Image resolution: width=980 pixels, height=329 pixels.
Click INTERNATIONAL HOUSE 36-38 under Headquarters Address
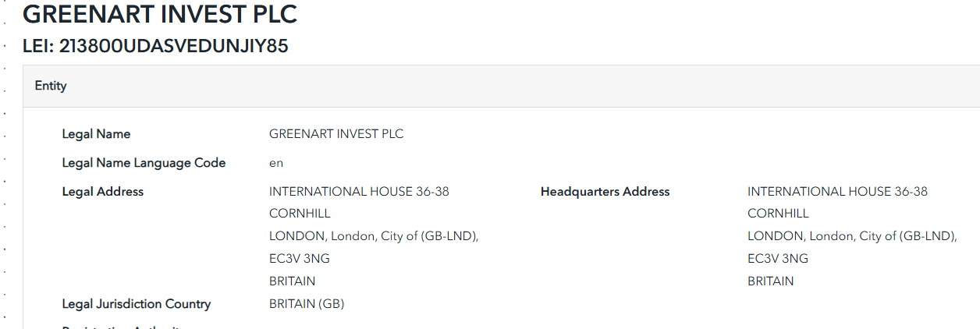click(837, 192)
